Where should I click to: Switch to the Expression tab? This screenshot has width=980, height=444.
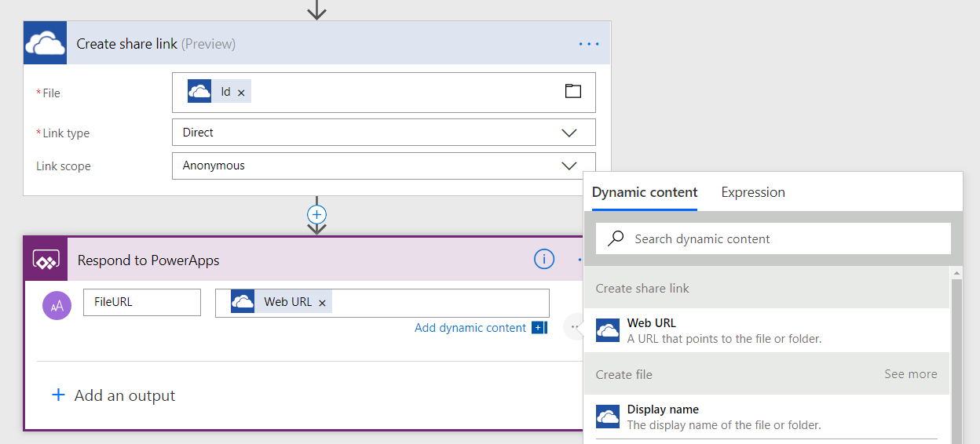tap(752, 192)
